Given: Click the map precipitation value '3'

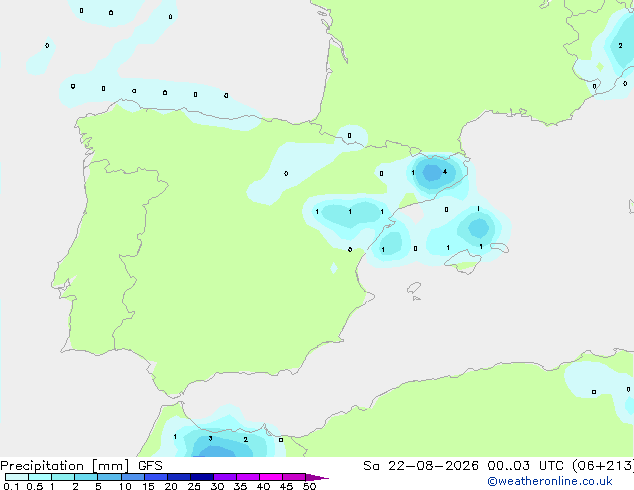Looking at the screenshot, I should 210,439.
